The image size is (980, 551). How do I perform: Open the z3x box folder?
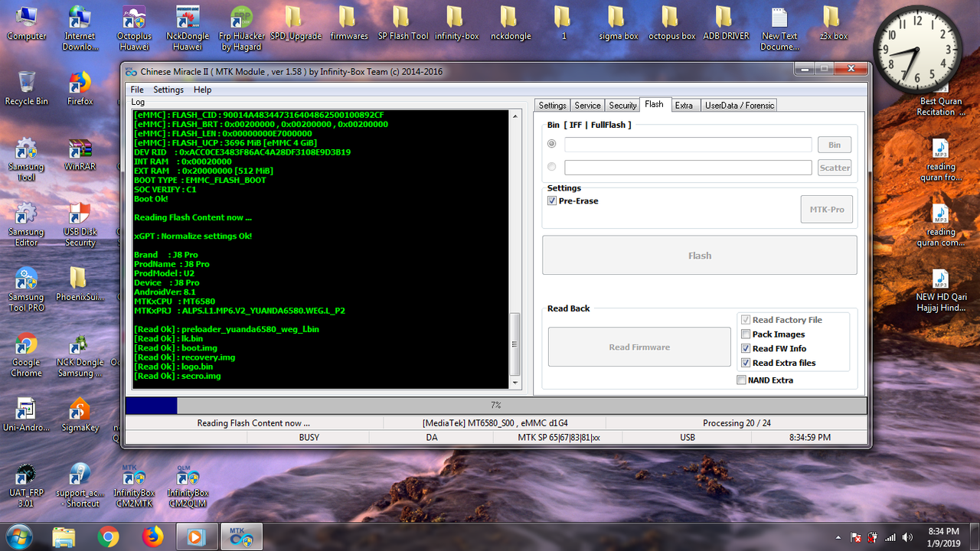click(x=833, y=24)
